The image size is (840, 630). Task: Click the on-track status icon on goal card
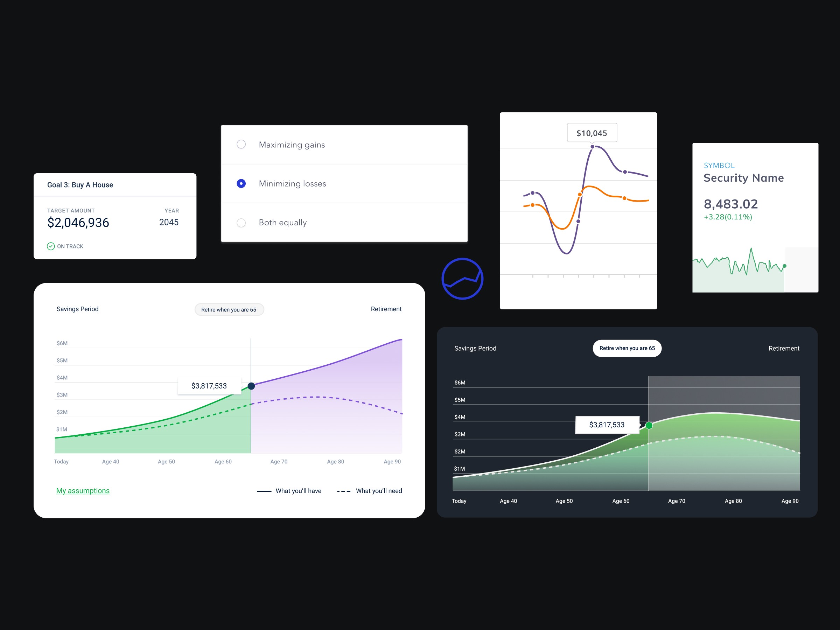pyautogui.click(x=50, y=246)
